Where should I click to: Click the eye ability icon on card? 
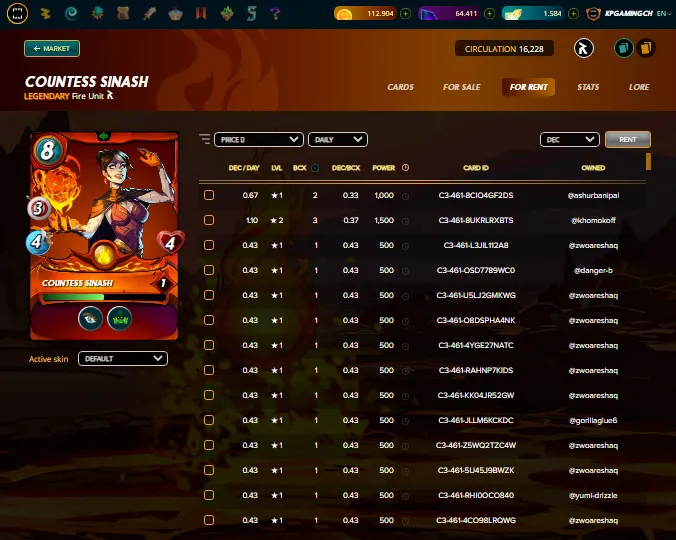pyautogui.click(x=91, y=318)
